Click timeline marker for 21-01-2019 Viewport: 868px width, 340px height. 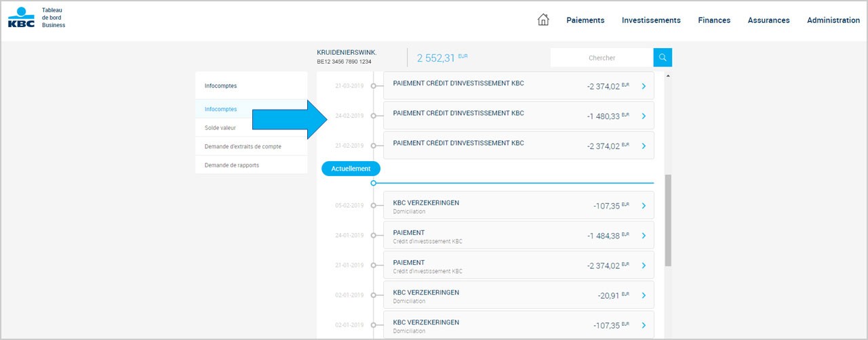click(373, 265)
